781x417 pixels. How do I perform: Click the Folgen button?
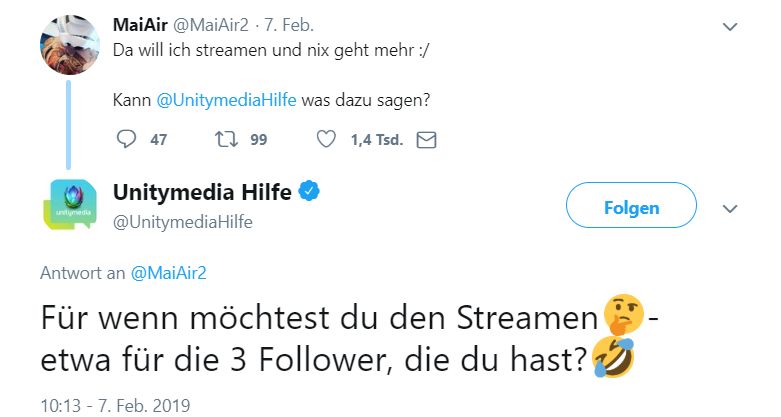631,205
